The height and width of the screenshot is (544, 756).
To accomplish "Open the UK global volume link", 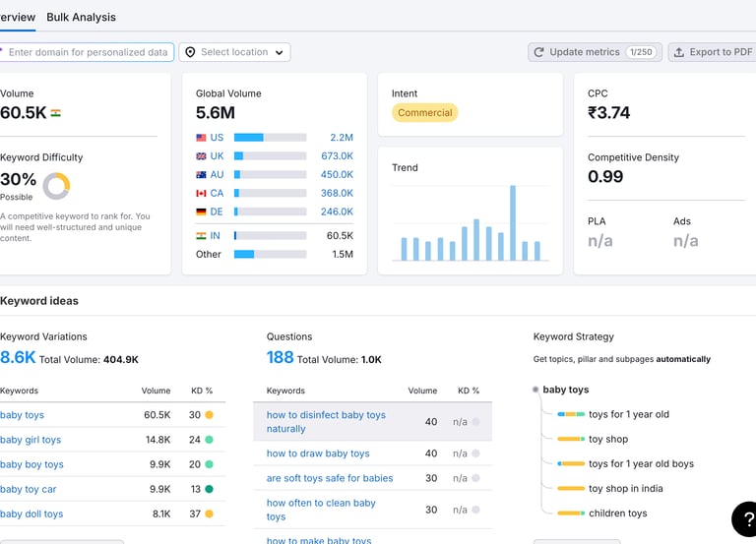I will pyautogui.click(x=217, y=156).
